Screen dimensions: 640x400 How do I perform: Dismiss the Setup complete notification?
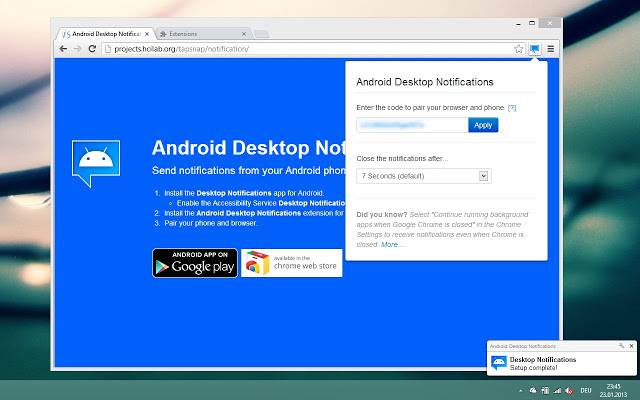click(x=631, y=346)
